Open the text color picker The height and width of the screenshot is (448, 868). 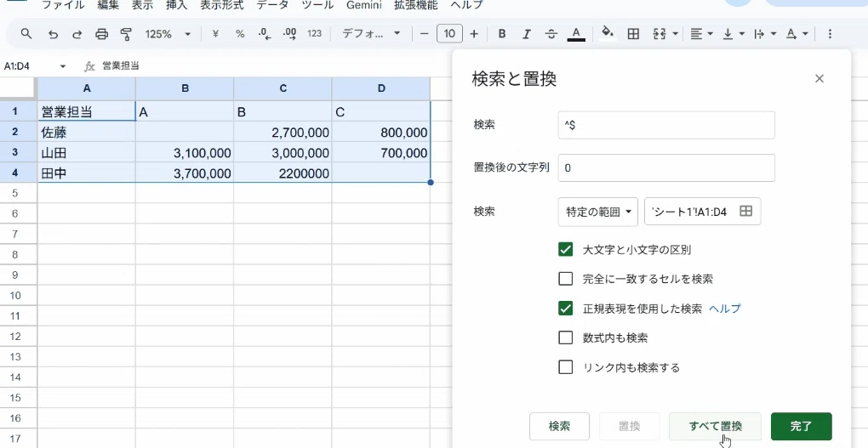[576, 34]
